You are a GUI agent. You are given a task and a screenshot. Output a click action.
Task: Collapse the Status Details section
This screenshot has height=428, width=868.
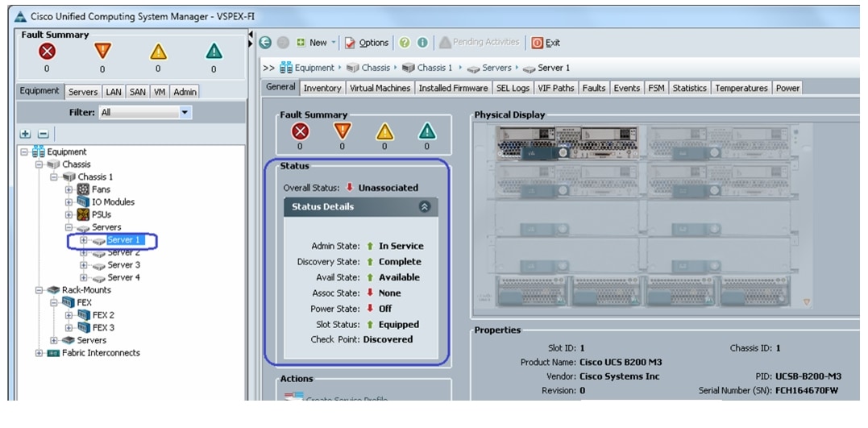coord(425,207)
